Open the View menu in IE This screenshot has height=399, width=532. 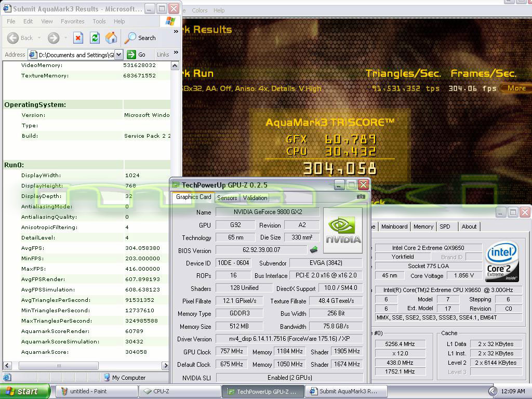coord(47,21)
